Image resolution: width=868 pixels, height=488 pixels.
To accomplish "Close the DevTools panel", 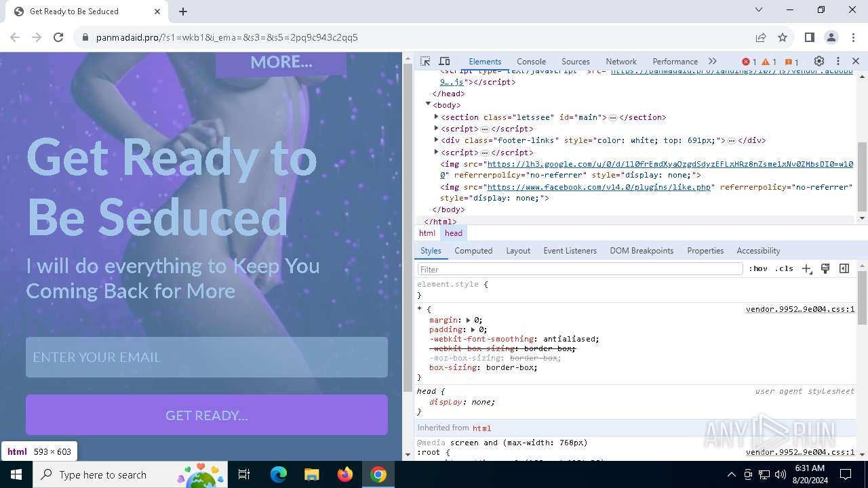I will [x=856, y=61].
